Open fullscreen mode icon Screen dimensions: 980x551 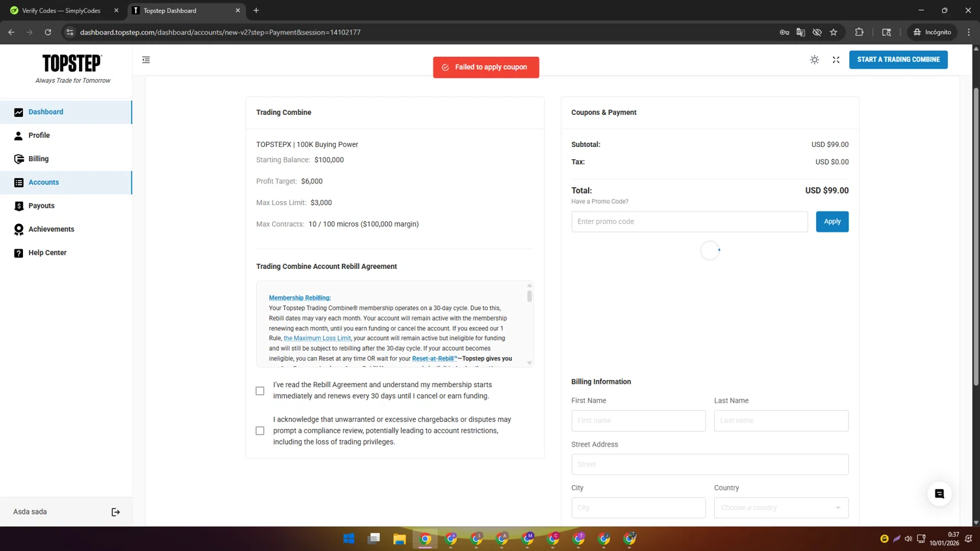point(836,59)
